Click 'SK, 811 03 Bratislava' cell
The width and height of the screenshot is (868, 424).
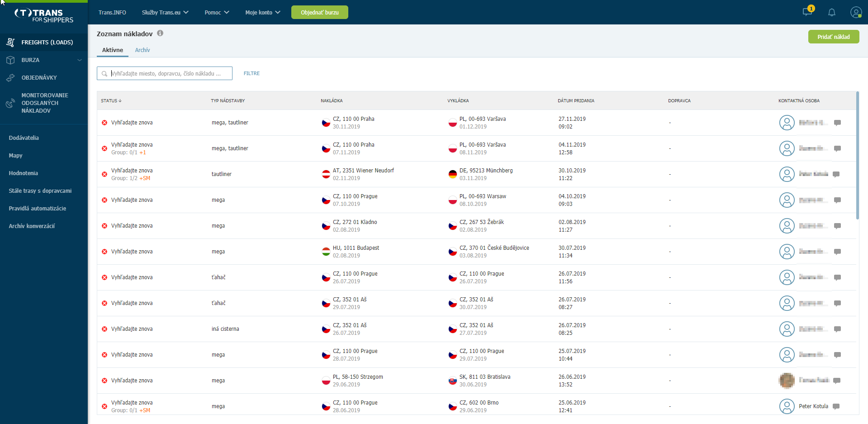click(485, 377)
